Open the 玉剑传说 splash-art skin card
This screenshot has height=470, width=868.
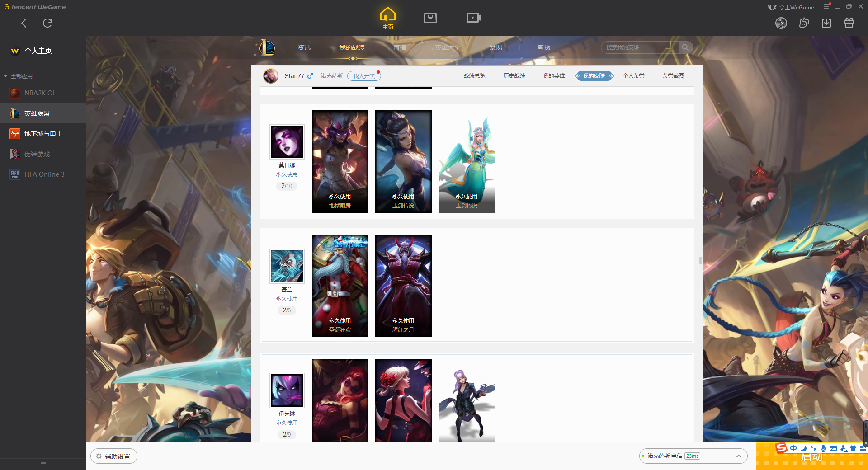tap(403, 161)
